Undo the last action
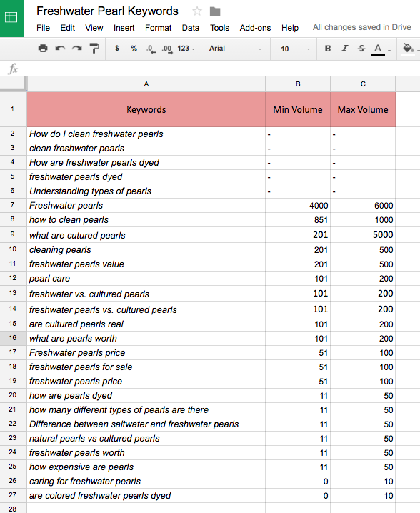This screenshot has width=420, height=513. click(x=60, y=49)
